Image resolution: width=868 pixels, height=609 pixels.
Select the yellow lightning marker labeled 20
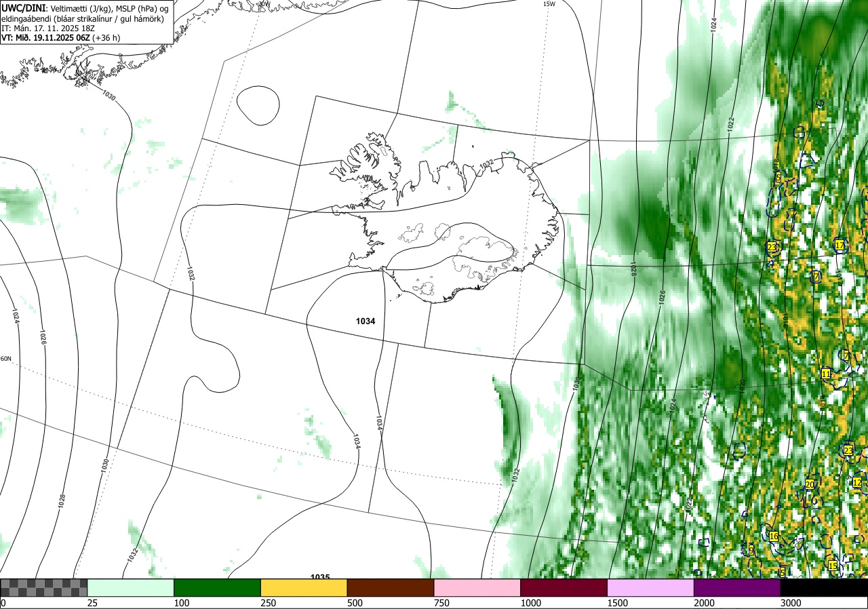click(x=810, y=484)
